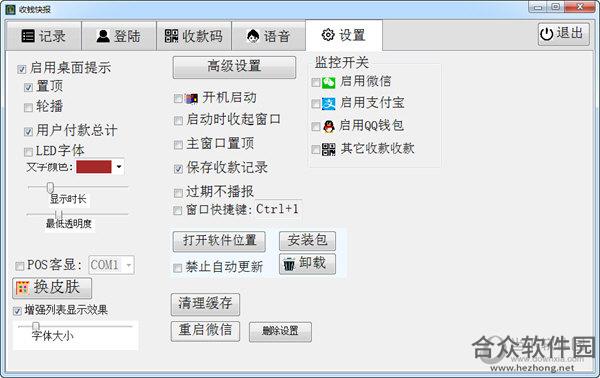Click the 最低透明度 slider handle
The height and width of the screenshot is (378, 600).
(x=59, y=215)
